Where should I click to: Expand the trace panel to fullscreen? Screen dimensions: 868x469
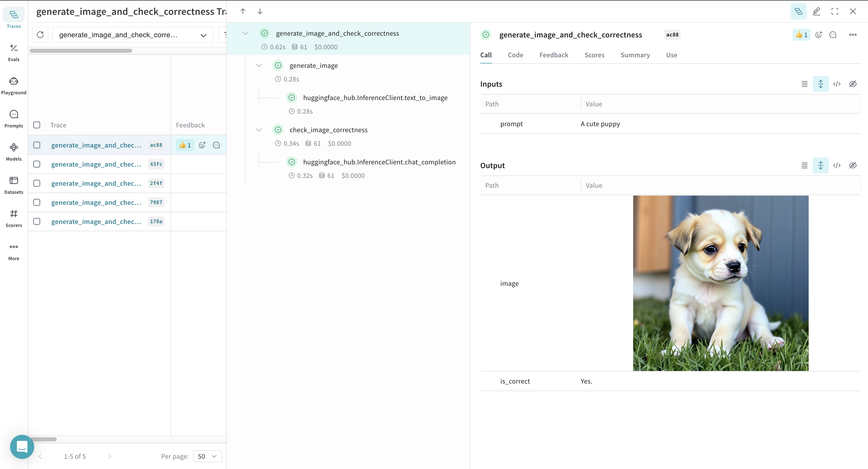click(835, 11)
